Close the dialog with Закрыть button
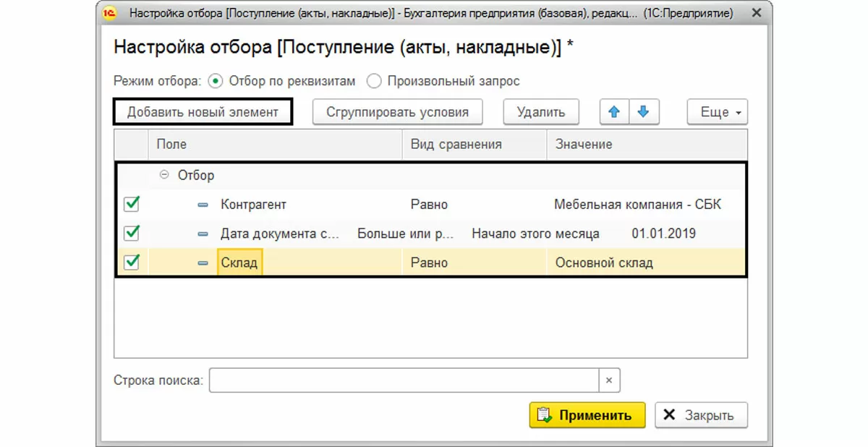Image resolution: width=868 pixels, height=447 pixels. pyautogui.click(x=701, y=415)
